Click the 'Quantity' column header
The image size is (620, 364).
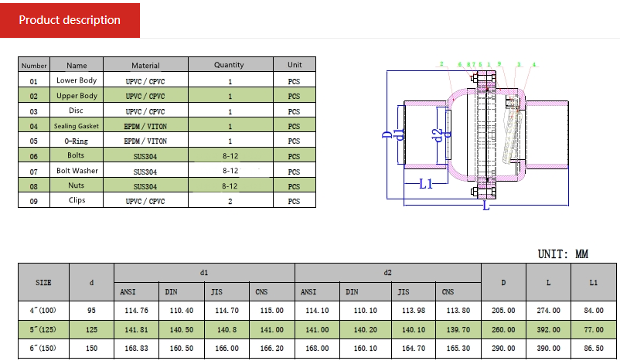[x=230, y=65]
